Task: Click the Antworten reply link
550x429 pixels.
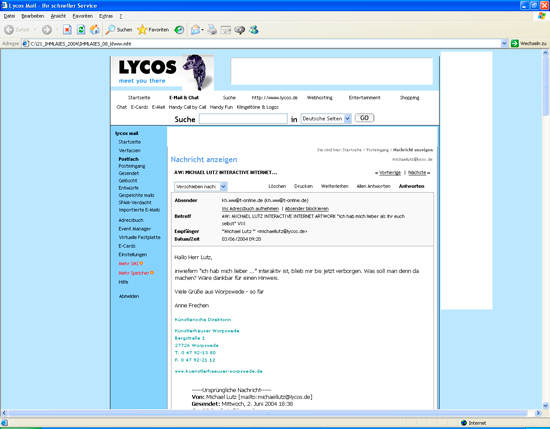Action: point(411,186)
